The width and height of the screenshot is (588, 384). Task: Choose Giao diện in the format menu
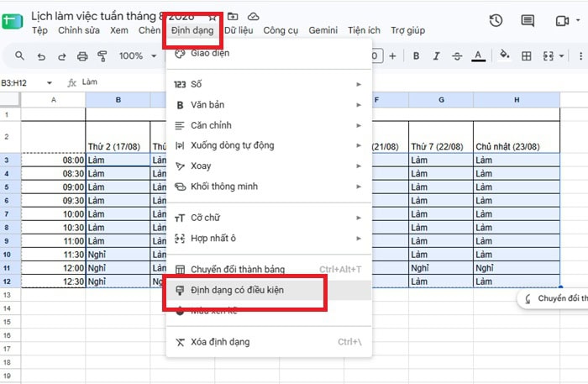click(x=269, y=54)
